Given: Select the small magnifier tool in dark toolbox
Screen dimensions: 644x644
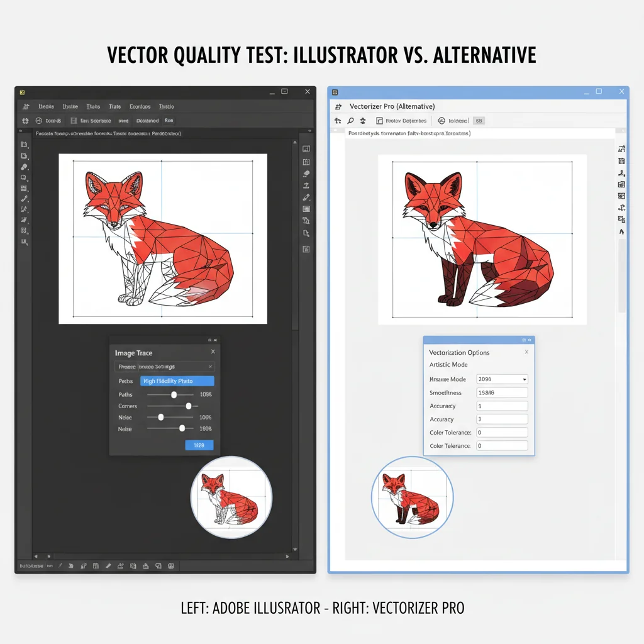Looking at the screenshot, I should pos(25,178).
